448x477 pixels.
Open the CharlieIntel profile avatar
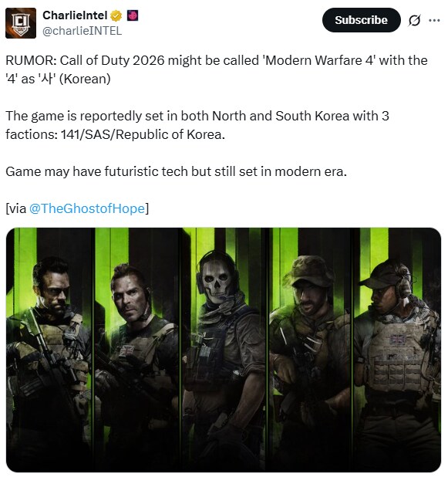pos(21,23)
